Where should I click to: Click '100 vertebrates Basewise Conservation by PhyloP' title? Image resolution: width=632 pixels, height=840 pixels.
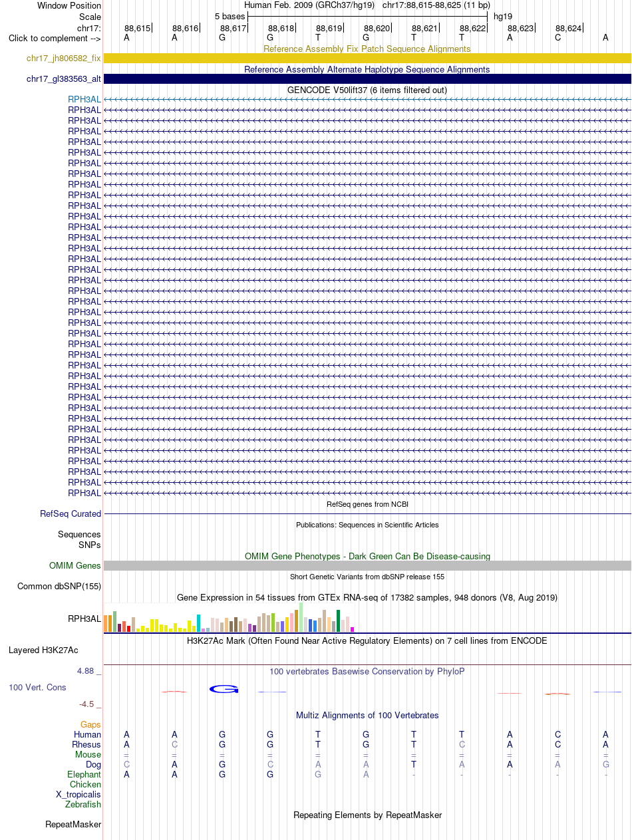(367, 672)
